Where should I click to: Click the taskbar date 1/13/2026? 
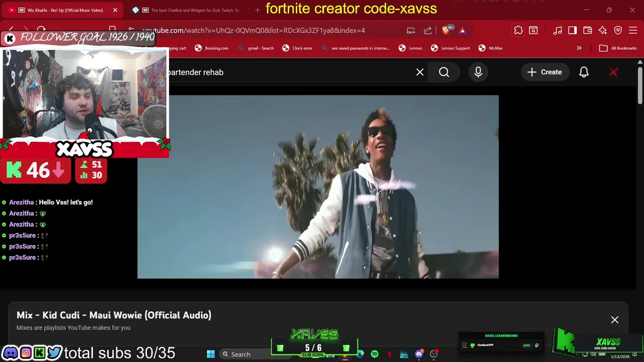point(620,356)
